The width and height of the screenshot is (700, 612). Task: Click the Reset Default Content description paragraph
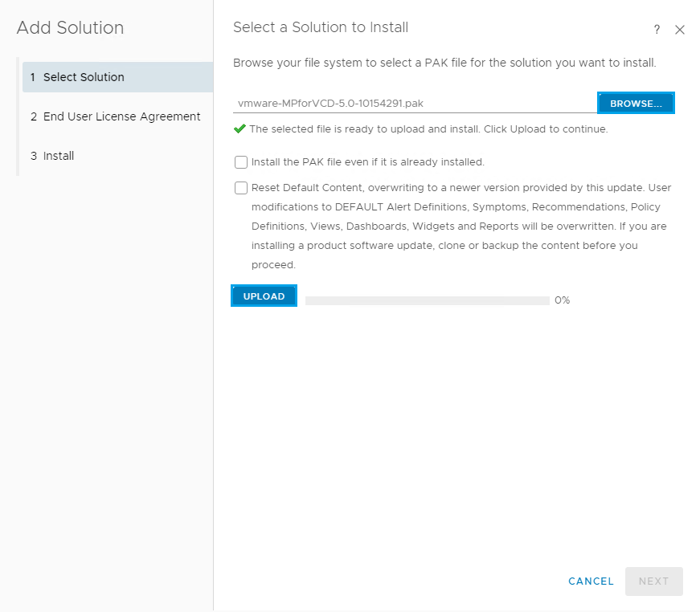(461, 226)
